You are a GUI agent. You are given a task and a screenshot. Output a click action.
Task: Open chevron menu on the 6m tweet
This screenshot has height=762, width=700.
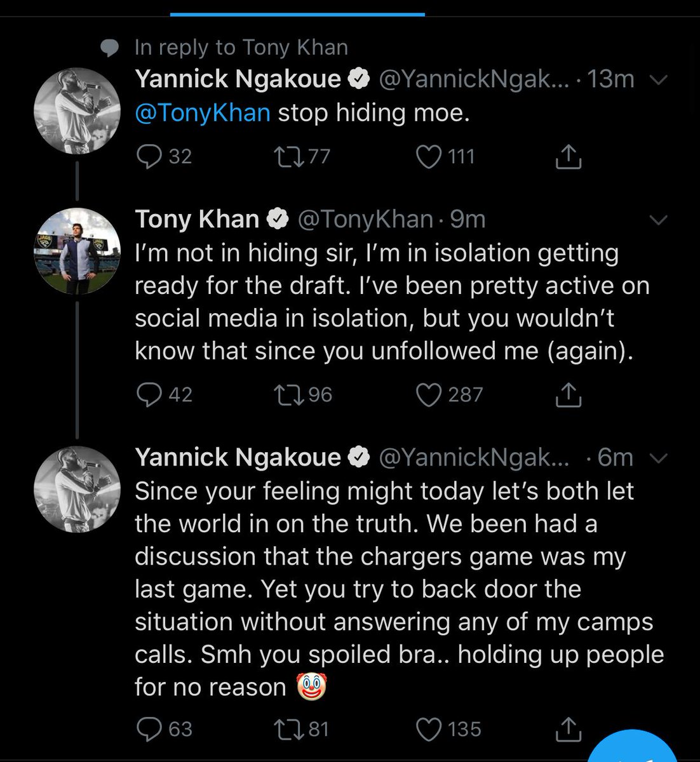click(660, 458)
